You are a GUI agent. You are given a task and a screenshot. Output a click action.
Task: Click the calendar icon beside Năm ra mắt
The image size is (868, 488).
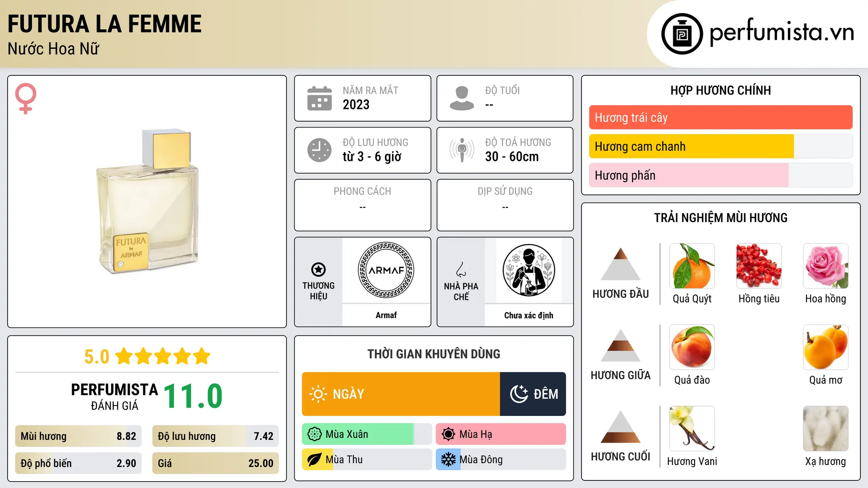320,98
